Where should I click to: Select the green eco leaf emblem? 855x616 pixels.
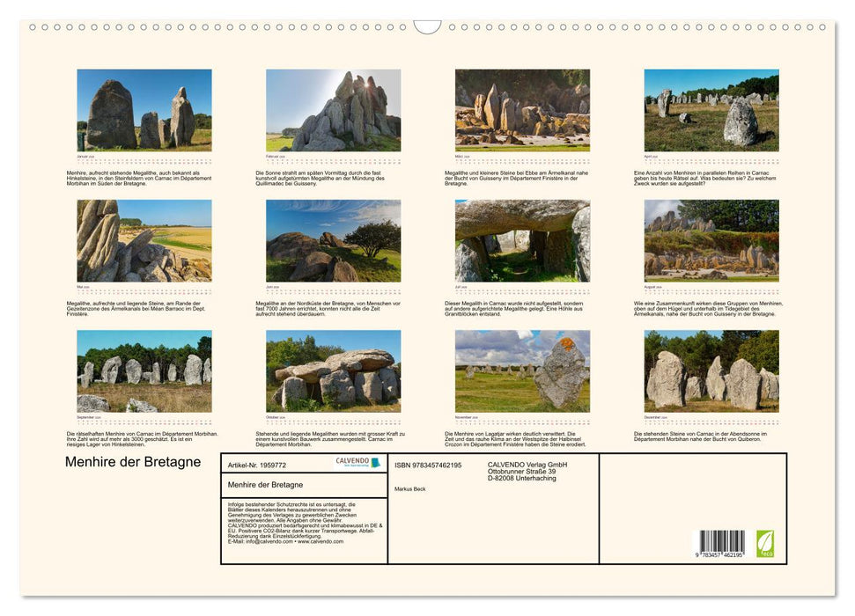765,542
